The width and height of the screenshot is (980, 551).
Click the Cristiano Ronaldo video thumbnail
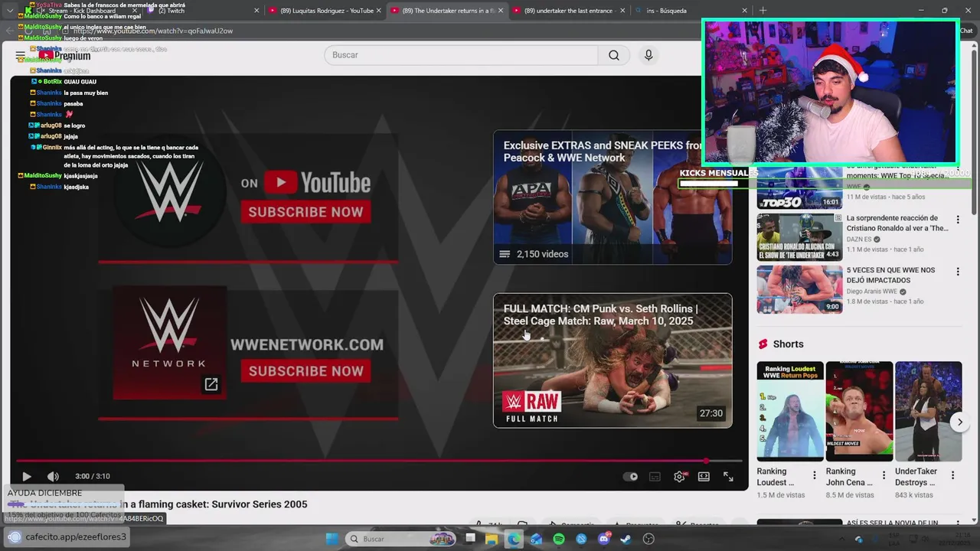(x=799, y=237)
